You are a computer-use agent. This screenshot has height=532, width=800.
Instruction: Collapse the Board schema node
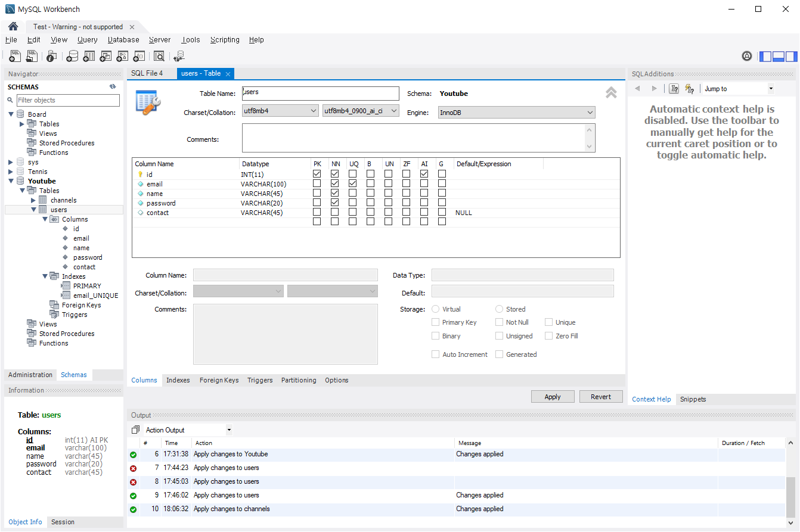[11, 114]
